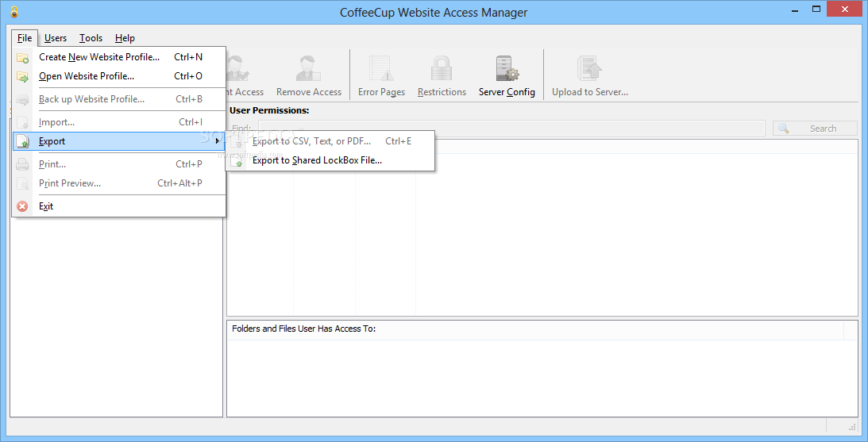The image size is (868, 442).
Task: Click the Server Config toolbar icon
Action: pos(507,68)
